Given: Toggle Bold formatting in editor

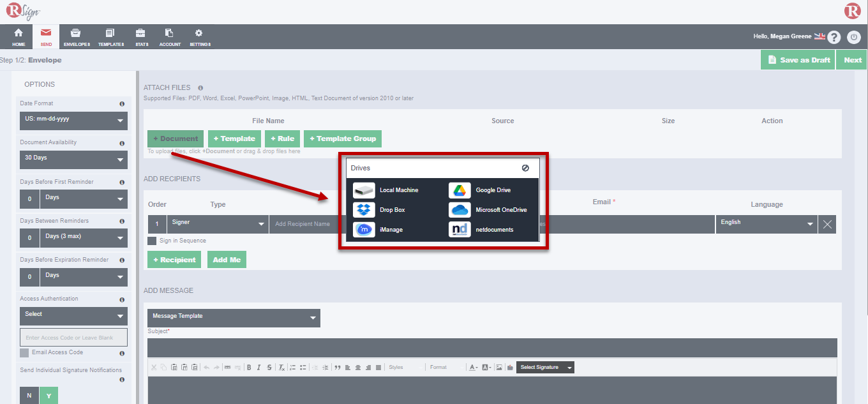Looking at the screenshot, I should point(249,367).
